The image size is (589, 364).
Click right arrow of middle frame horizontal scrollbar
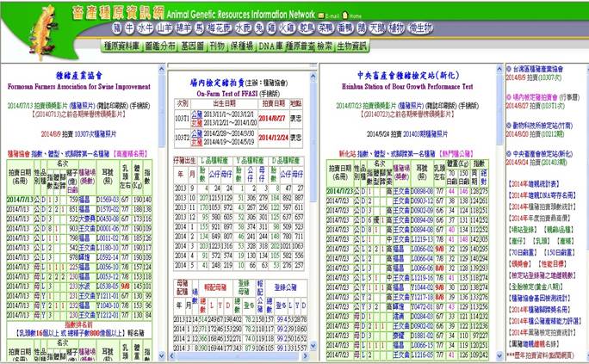(306, 355)
